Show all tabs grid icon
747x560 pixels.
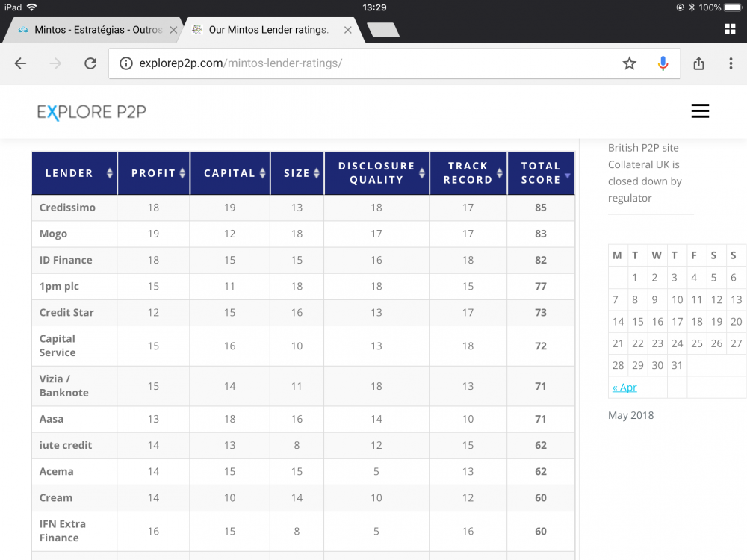click(730, 29)
